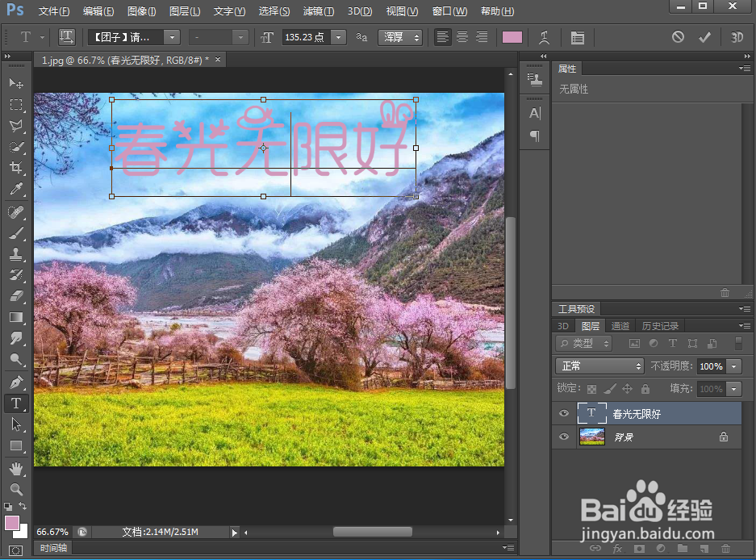Select the Crop tool
Image resolution: width=756 pixels, height=560 pixels.
click(16, 167)
